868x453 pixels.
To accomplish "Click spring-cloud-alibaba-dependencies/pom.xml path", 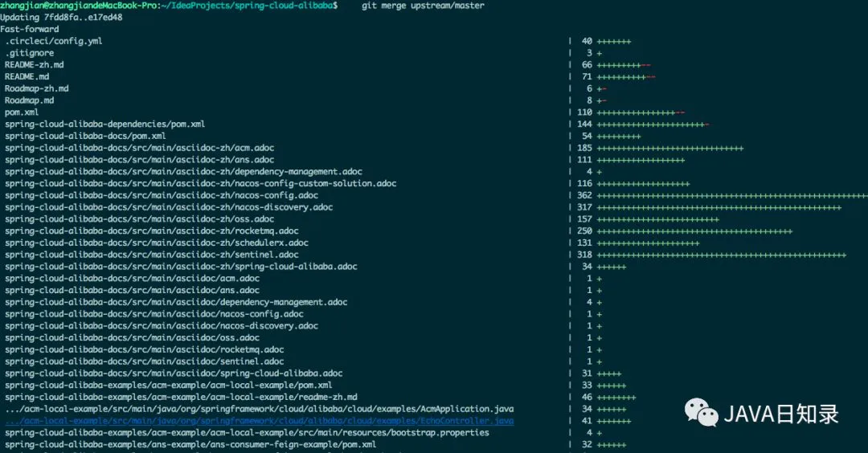I will click(x=105, y=124).
